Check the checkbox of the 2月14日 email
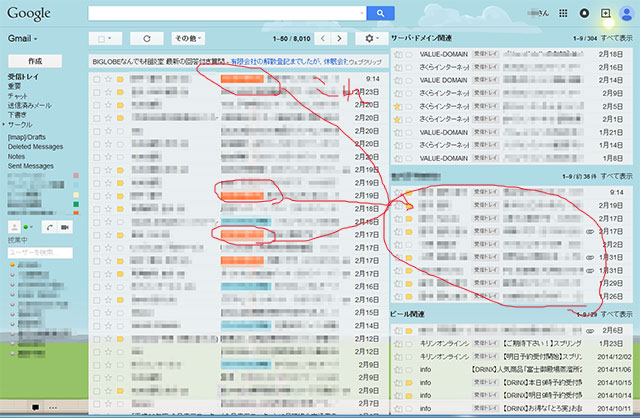The width and height of the screenshot is (640, 418). click(97, 326)
